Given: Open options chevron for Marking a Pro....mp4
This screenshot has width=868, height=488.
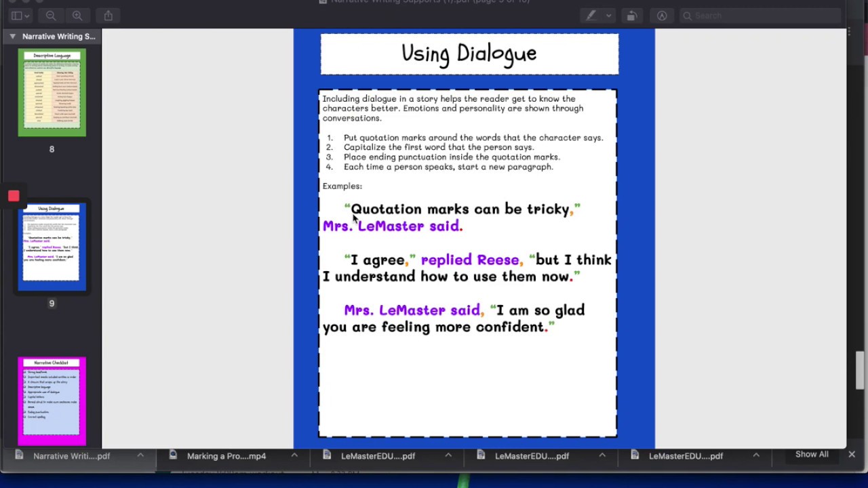Looking at the screenshot, I should (294, 455).
